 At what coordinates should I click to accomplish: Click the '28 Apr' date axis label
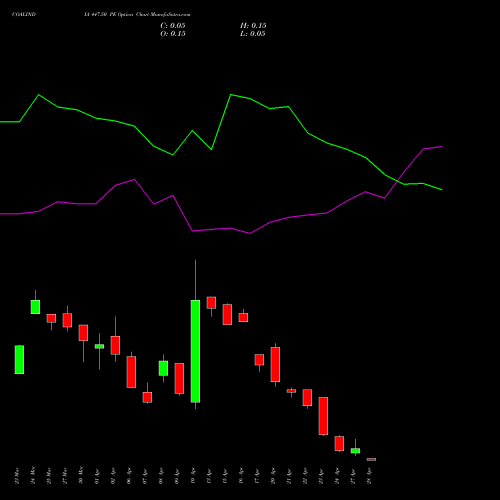pos(369,476)
